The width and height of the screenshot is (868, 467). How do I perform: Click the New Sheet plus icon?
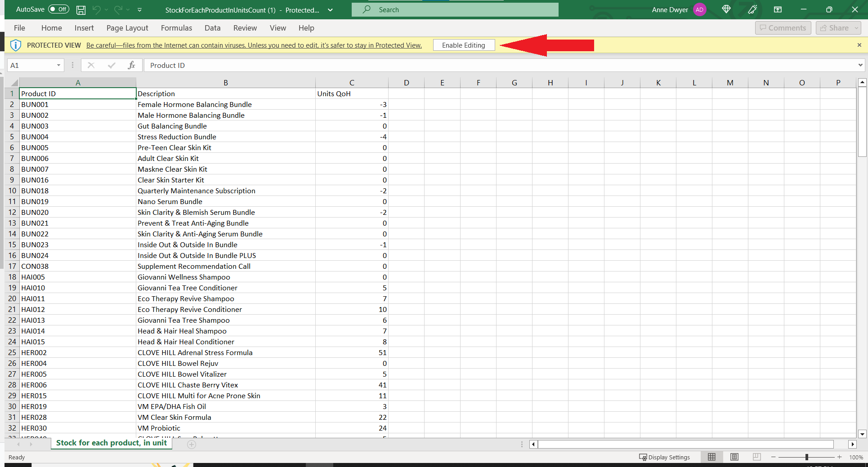192,445
